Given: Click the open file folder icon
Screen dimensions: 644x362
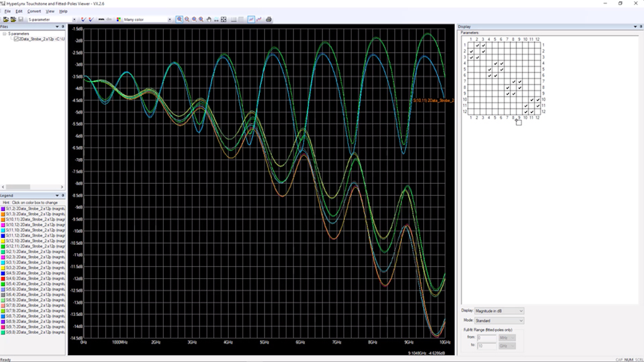Looking at the screenshot, I should point(6,20).
